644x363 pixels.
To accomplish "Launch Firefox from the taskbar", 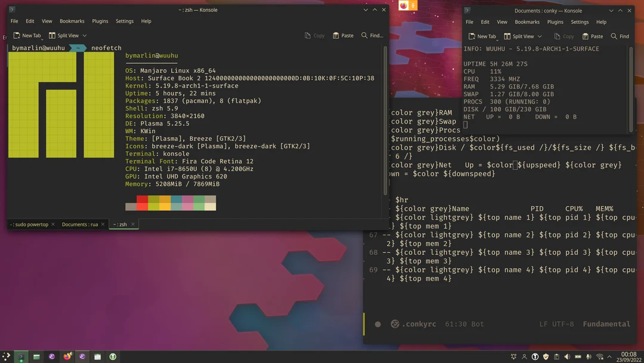I will tap(67, 356).
